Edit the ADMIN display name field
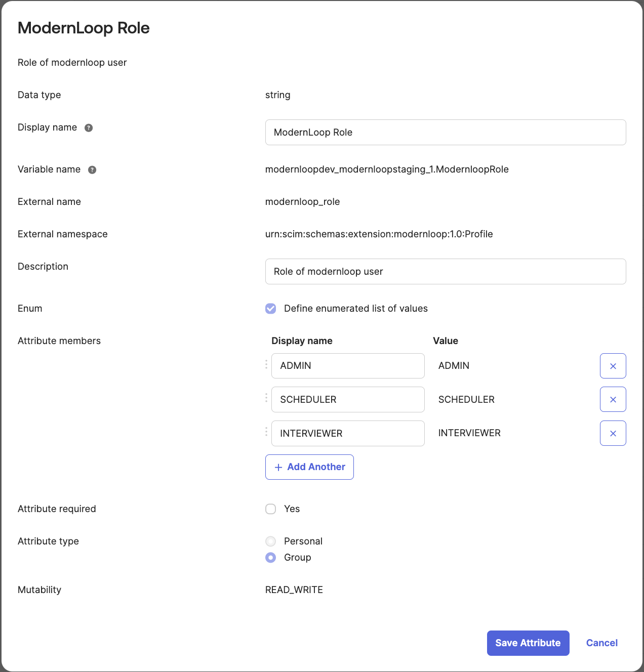Screen dimensions: 644x672 (x=348, y=366)
